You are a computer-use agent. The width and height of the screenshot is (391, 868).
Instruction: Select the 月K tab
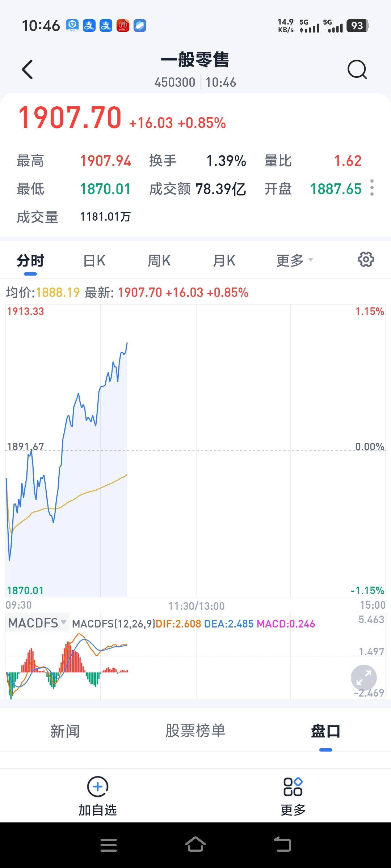click(224, 260)
